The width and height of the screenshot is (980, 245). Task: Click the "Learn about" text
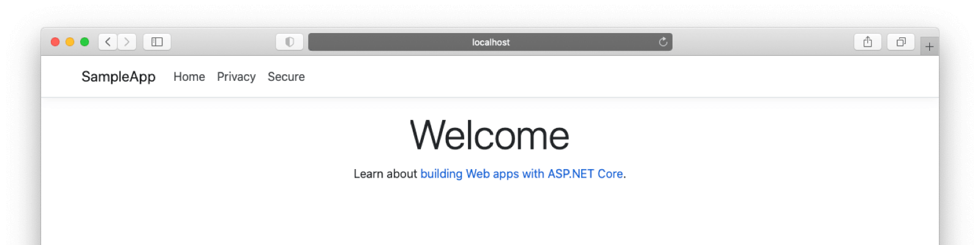coord(385,174)
